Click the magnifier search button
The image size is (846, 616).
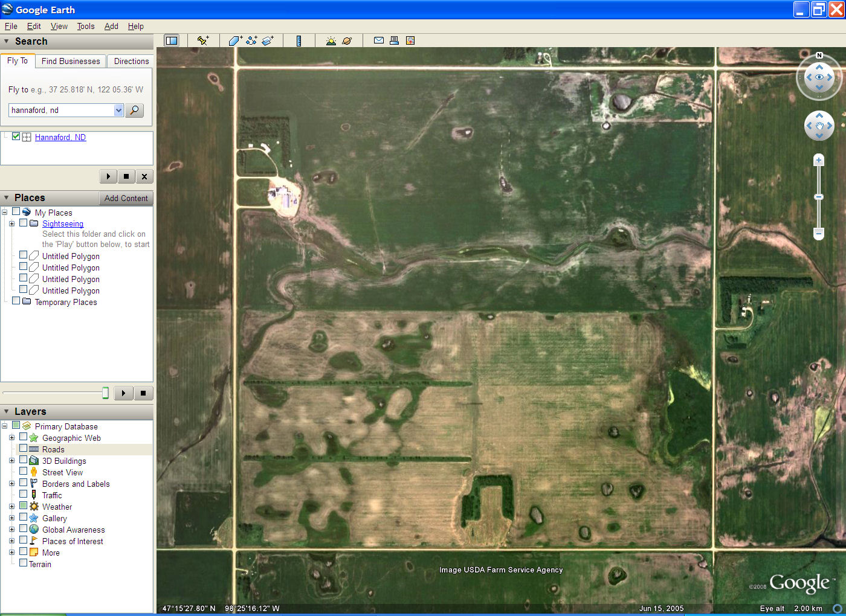[x=134, y=110]
